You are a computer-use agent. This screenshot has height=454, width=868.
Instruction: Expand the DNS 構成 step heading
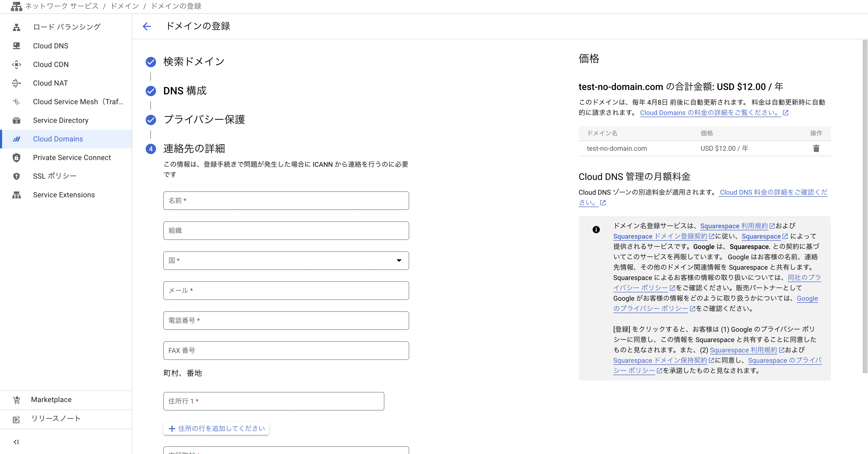[x=185, y=91]
